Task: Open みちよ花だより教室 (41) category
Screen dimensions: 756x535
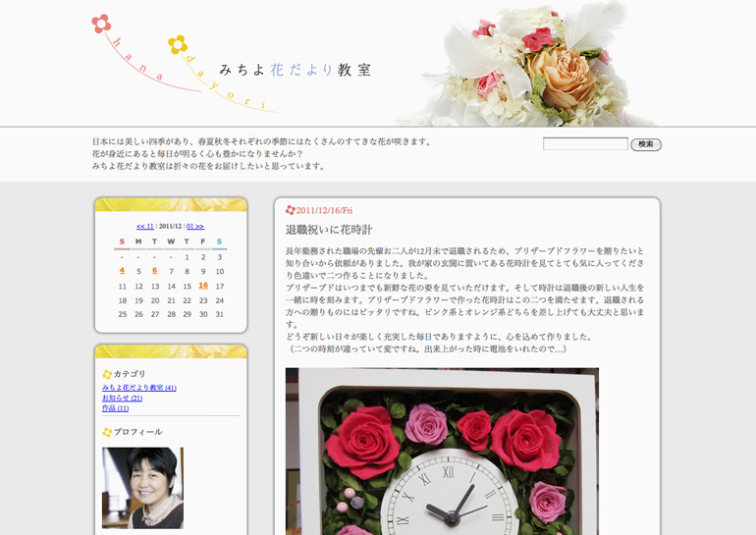Action: (x=138, y=388)
